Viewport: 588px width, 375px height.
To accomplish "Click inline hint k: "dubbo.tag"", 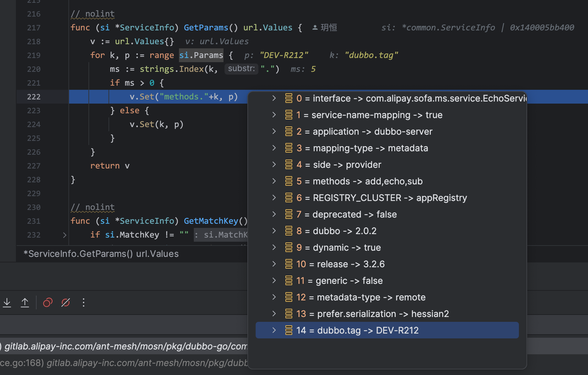I will point(364,55).
